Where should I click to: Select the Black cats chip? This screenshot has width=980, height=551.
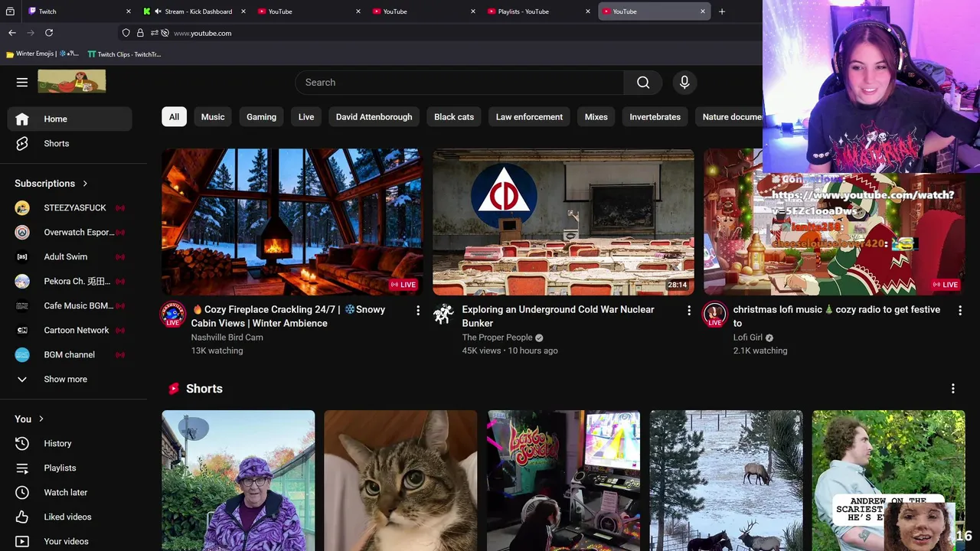click(x=454, y=117)
